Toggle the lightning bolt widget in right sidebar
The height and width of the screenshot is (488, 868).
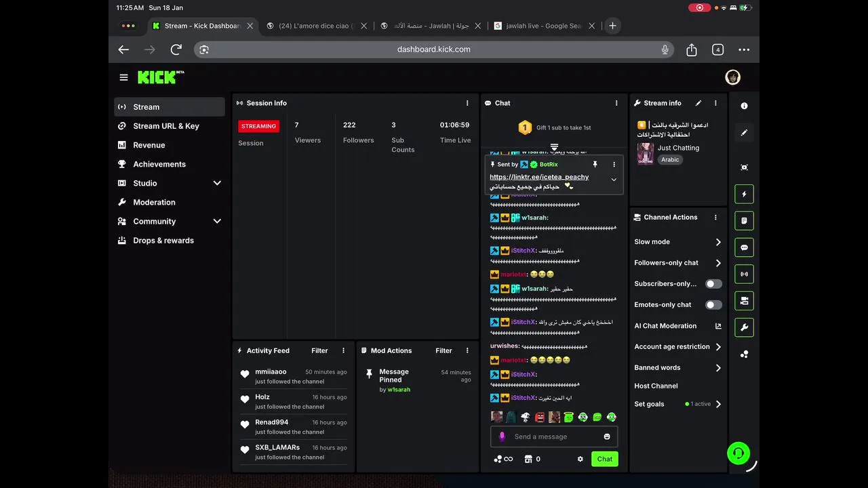[744, 194]
